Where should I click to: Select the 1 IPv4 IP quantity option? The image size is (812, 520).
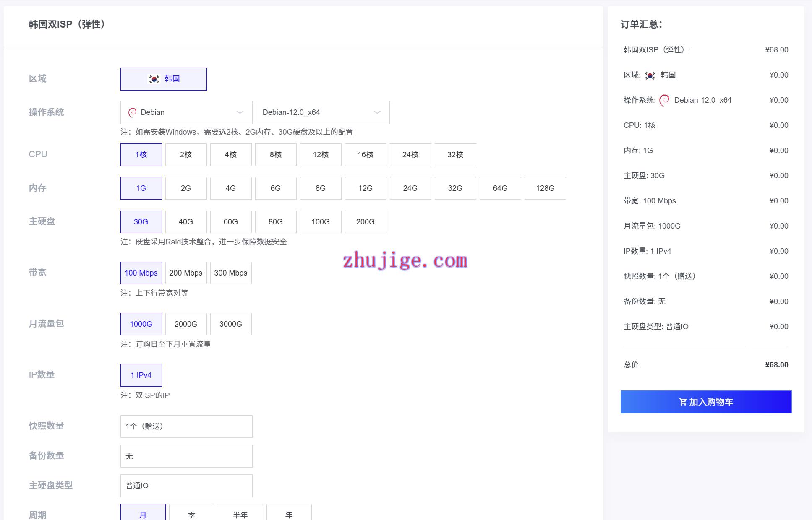click(x=141, y=375)
